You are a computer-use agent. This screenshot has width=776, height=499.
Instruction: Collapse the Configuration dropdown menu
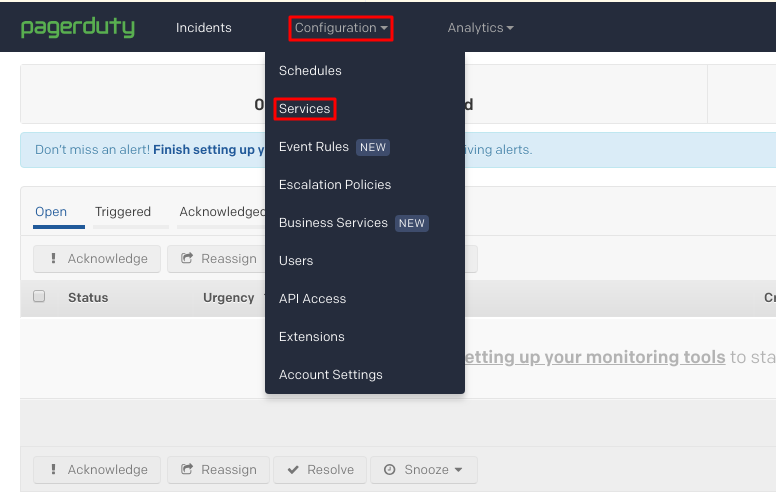pyautogui.click(x=341, y=28)
